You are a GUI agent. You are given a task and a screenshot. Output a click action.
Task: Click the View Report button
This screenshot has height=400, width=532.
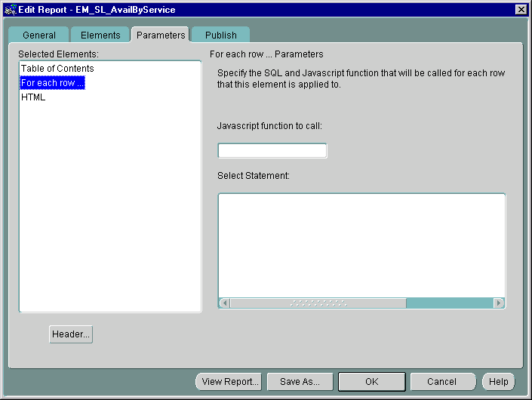(x=229, y=382)
